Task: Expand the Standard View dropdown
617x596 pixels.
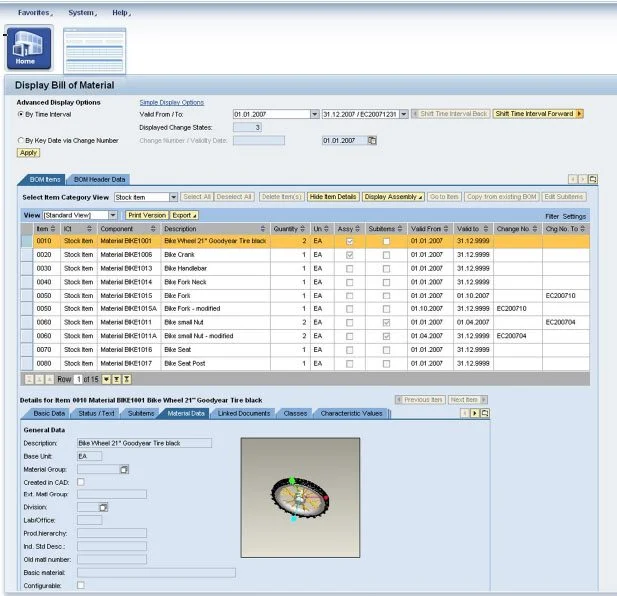Action: (x=113, y=215)
